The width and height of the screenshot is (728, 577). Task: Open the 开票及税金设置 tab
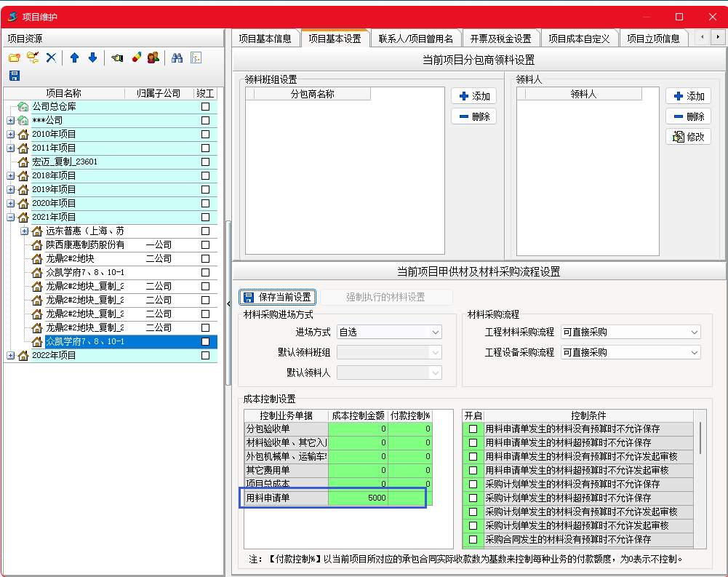[x=500, y=39]
